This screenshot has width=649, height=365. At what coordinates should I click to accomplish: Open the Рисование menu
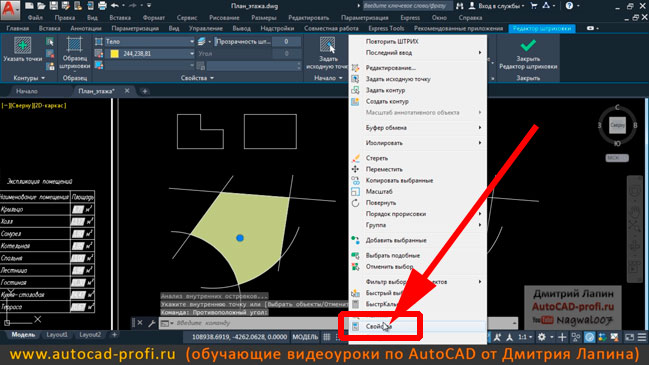tap(224, 18)
